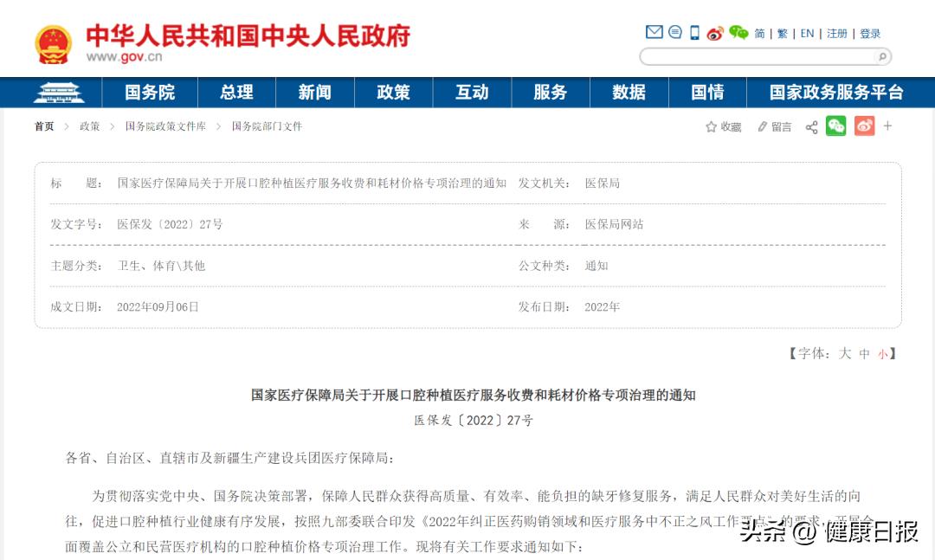Screen dimensions: 935x560
Task: Switch to the 数据 navigation section
Action: [x=629, y=93]
